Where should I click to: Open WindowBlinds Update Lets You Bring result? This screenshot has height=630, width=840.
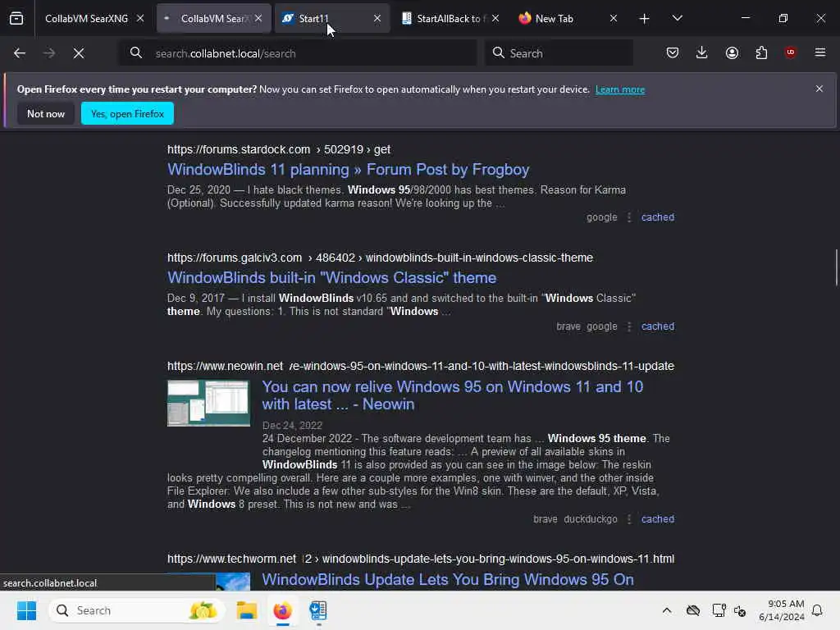point(448,580)
